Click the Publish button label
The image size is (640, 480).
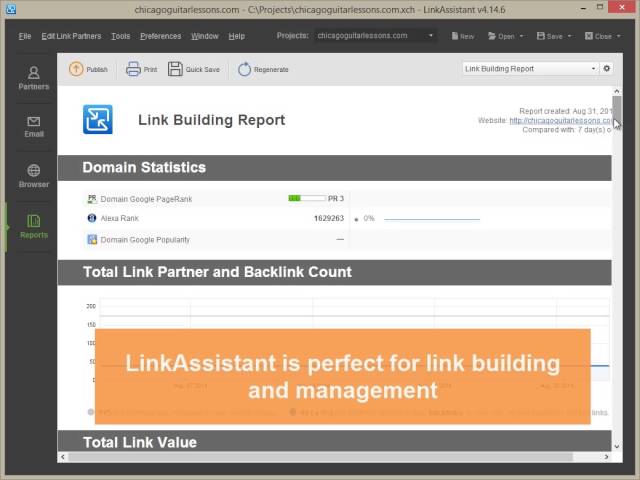(x=97, y=69)
